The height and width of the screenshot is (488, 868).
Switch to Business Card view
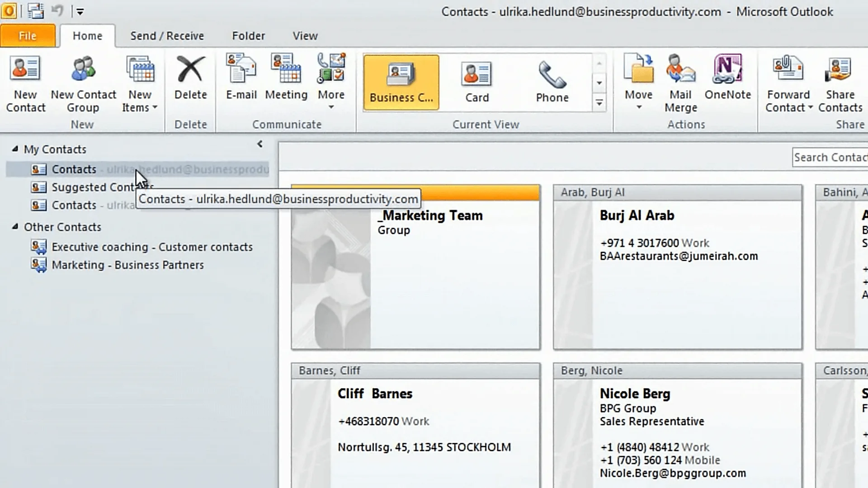[401, 82]
